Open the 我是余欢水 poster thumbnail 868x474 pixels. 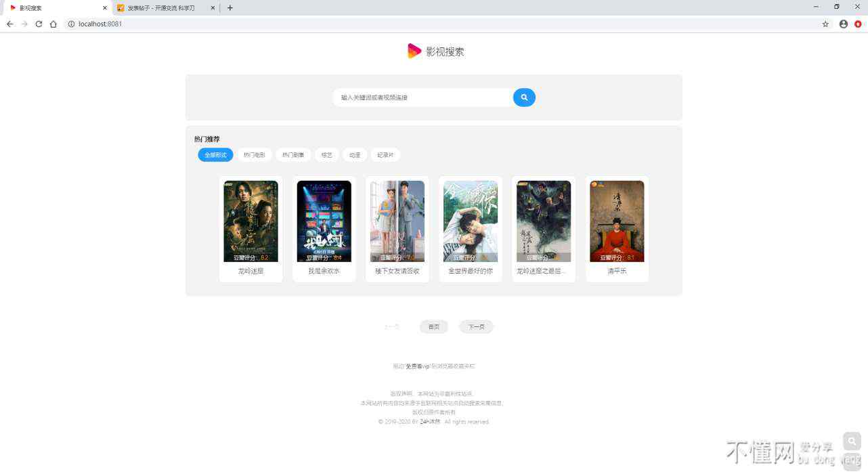(x=324, y=221)
